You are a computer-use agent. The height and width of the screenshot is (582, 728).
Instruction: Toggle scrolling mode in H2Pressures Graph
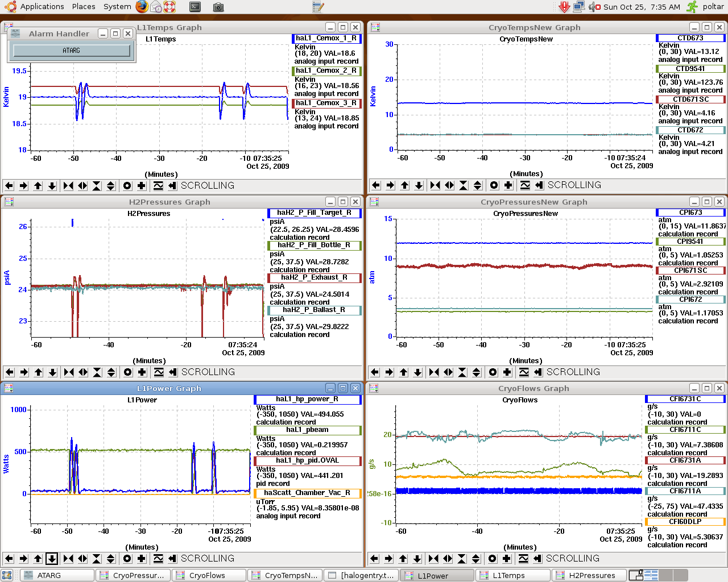(x=173, y=372)
